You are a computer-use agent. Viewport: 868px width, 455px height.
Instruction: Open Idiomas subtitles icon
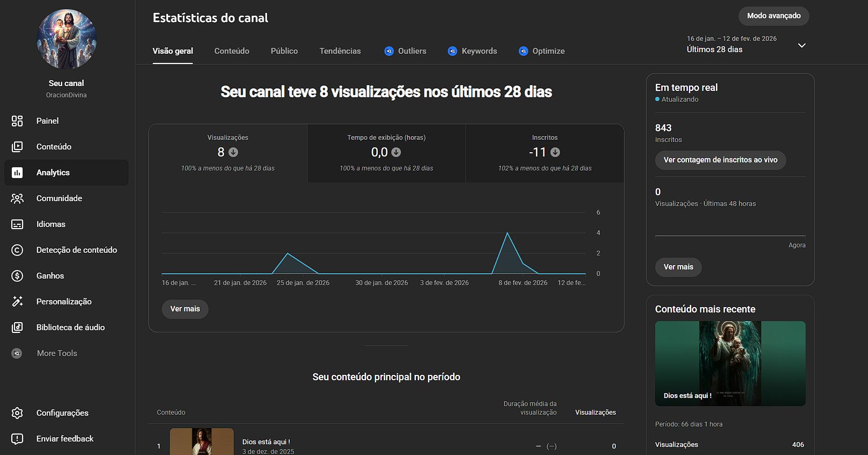(17, 224)
